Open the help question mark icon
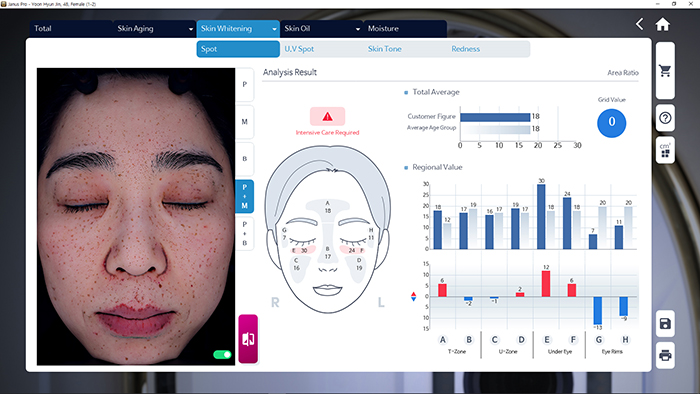Screen dimensions: 700x394 [x=665, y=118]
